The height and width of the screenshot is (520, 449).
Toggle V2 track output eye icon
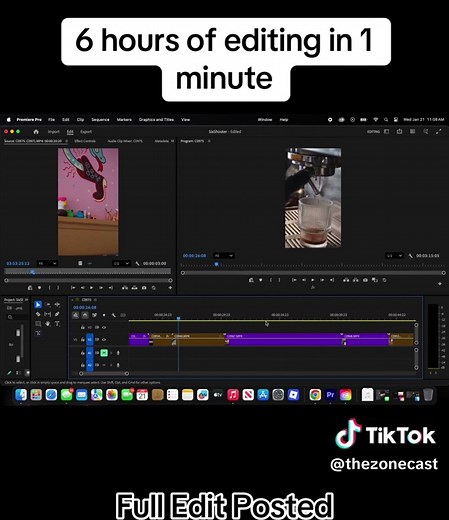pos(104,327)
